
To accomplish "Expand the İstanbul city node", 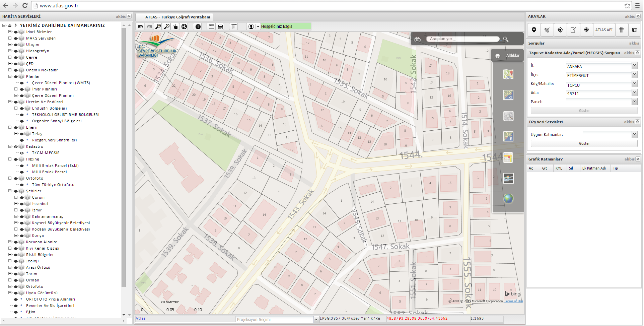I will (x=16, y=204).
